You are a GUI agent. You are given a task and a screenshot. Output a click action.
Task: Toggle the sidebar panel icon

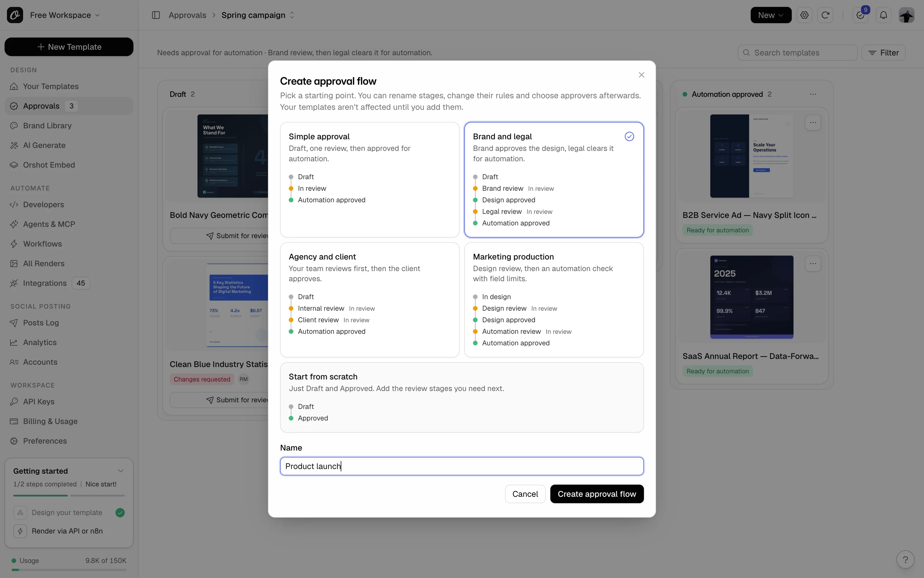click(156, 15)
